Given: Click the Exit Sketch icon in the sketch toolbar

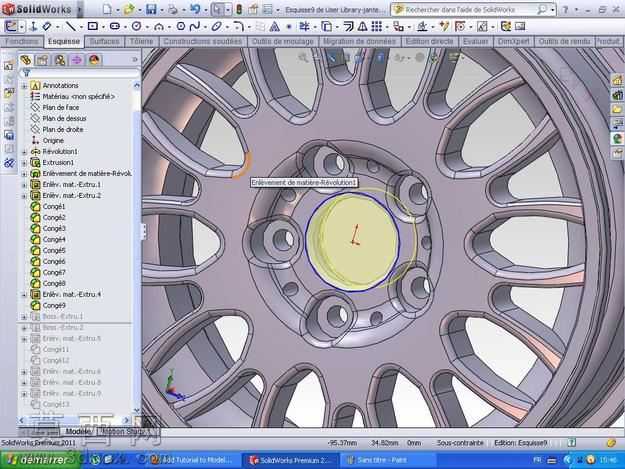Looking at the screenshot, I should 11,26.
